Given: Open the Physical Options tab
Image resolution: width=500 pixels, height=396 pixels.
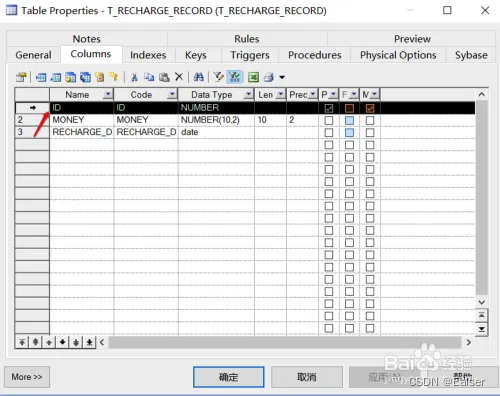Looking at the screenshot, I should pyautogui.click(x=398, y=55).
